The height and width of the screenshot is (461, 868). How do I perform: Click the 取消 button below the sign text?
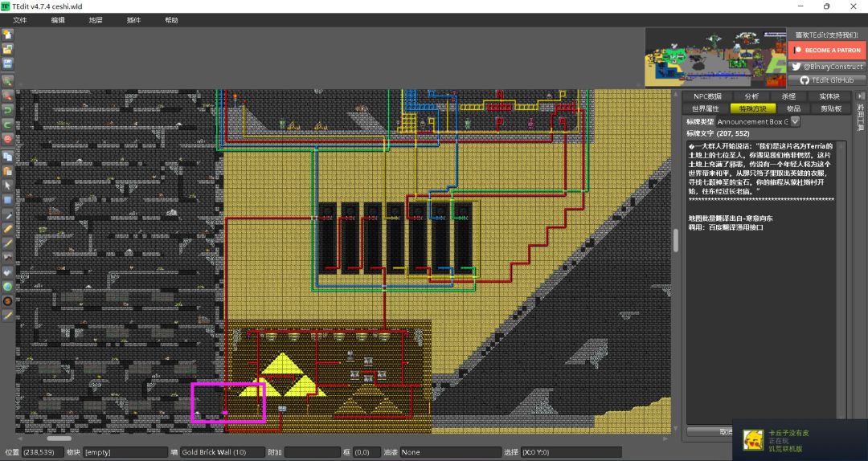[710, 431]
